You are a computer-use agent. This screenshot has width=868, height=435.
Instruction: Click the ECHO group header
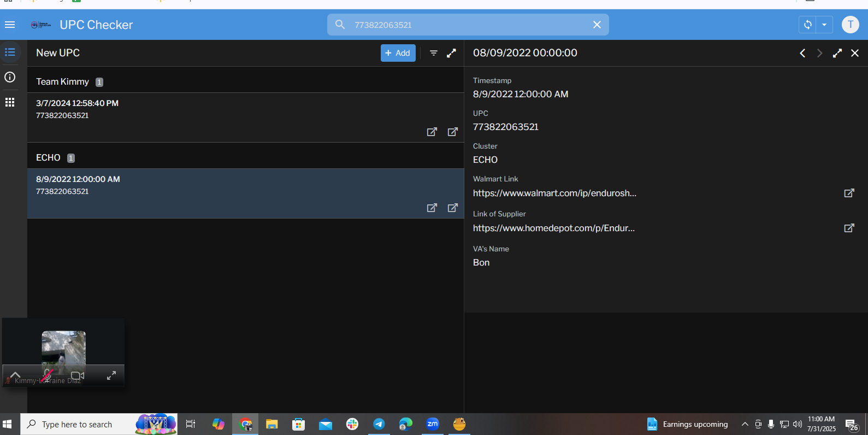[246, 157]
